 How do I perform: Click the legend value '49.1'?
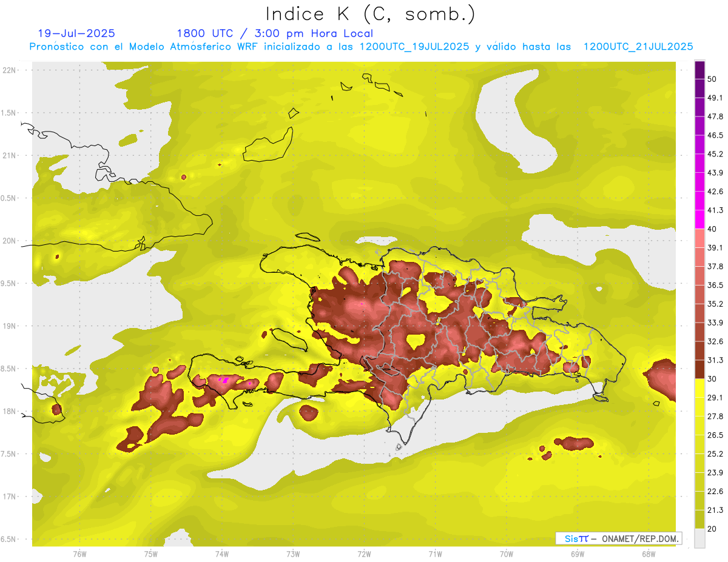point(715,98)
